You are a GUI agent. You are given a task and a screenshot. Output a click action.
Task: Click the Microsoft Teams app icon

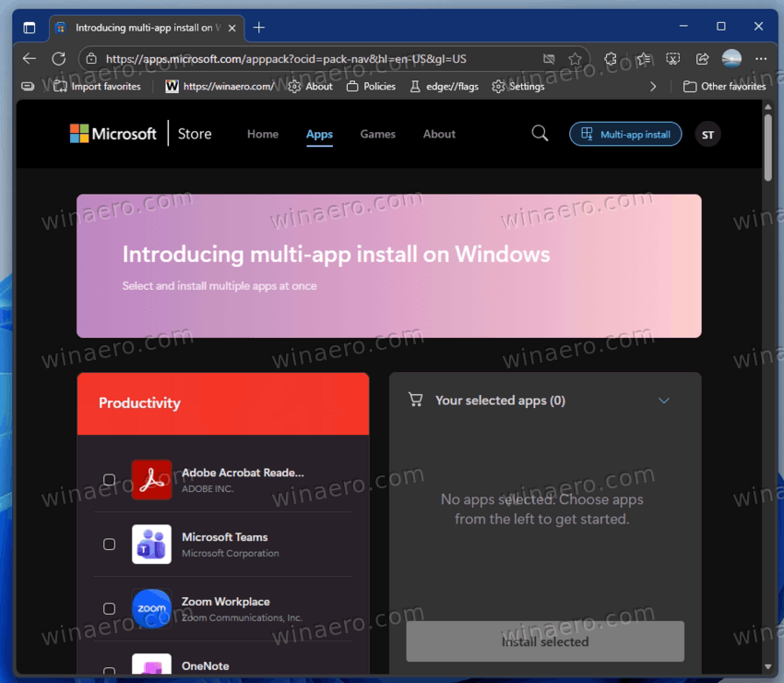(151, 544)
